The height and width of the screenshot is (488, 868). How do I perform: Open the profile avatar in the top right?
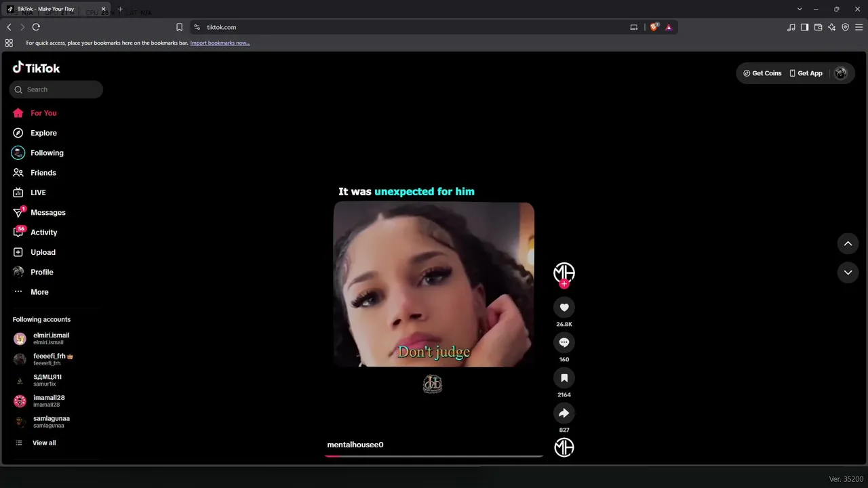coord(841,73)
